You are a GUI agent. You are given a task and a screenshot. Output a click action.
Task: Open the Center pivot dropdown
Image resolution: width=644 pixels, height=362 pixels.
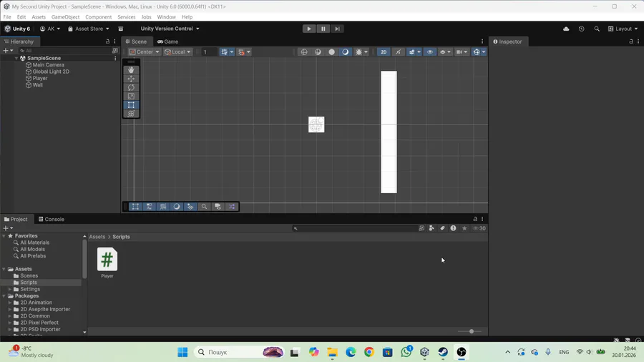click(x=144, y=52)
